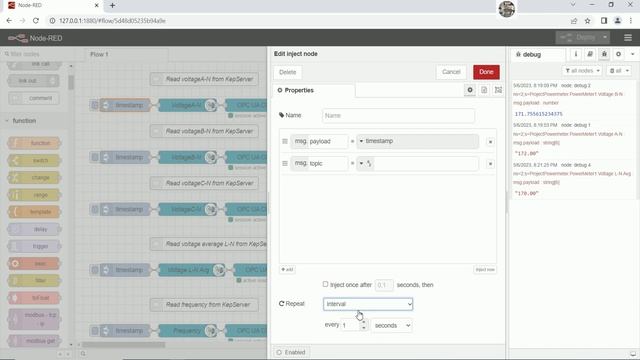Open Chrome tab search chevron
Screen dimensions: 640x360
573,5
